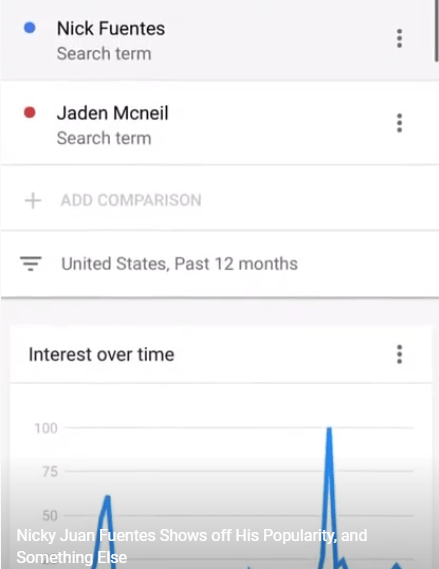This screenshot has height=569, width=439.
Task: Click the Nicky Juan Fuentes video title caption
Action: (x=192, y=546)
